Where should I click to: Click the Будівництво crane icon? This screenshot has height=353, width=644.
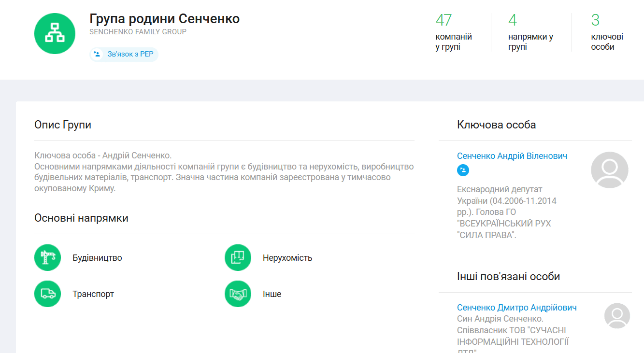pyautogui.click(x=47, y=258)
